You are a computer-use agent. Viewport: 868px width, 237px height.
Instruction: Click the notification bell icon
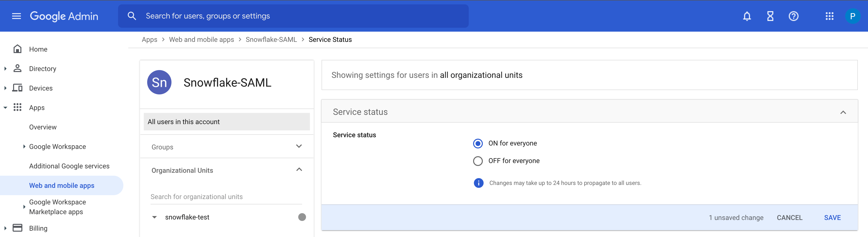tap(747, 16)
